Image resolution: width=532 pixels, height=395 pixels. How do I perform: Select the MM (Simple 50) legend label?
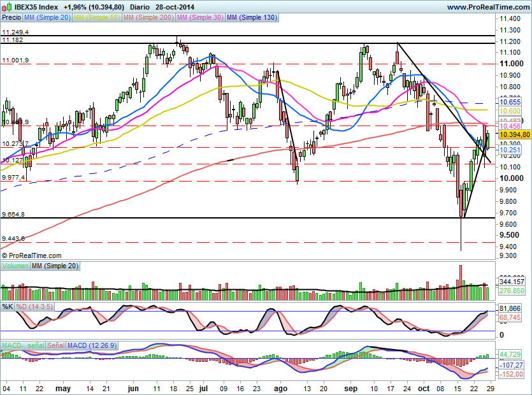(97, 17)
